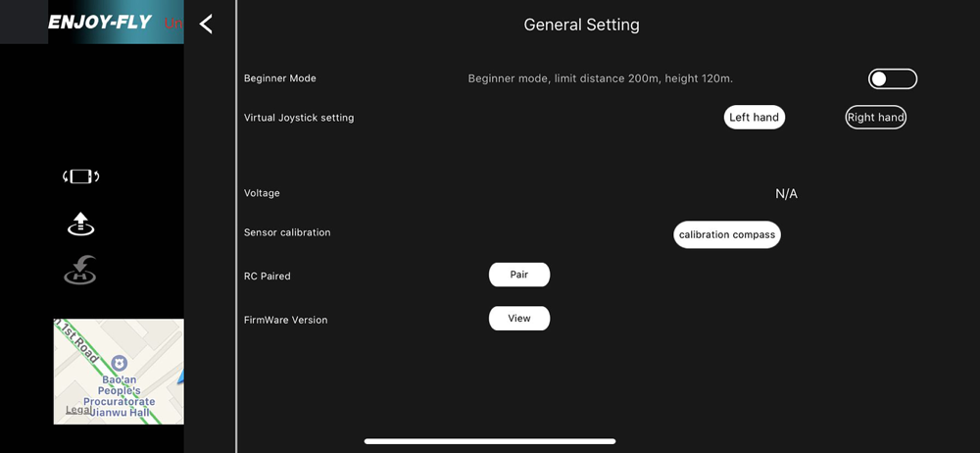Image resolution: width=980 pixels, height=453 pixels.
Task: Tap the one-key takeoff icon
Action: (81, 224)
